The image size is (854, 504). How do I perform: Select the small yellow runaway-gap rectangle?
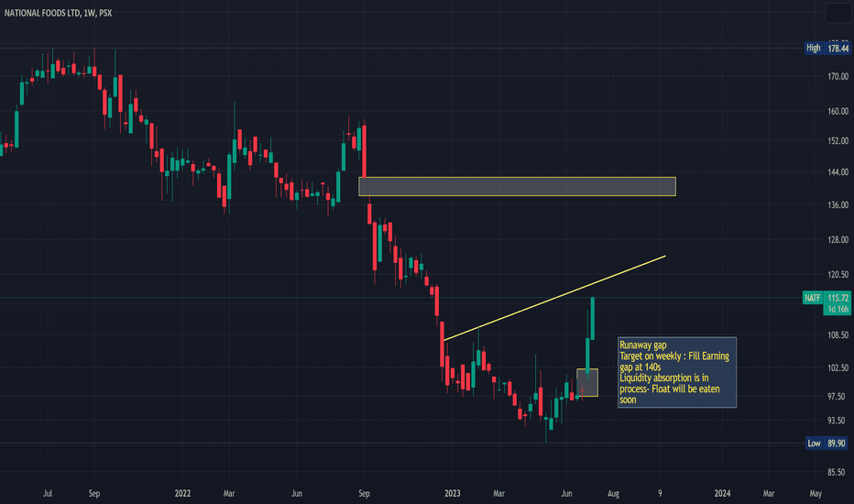tap(587, 382)
